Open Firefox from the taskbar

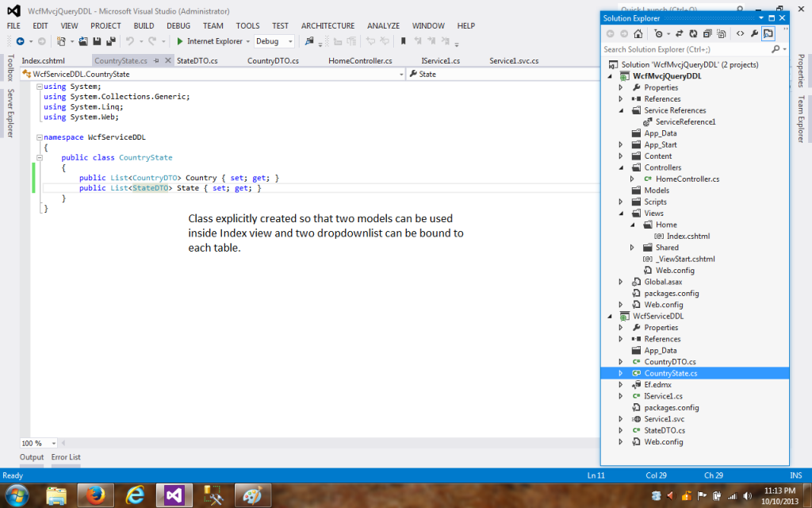point(95,495)
